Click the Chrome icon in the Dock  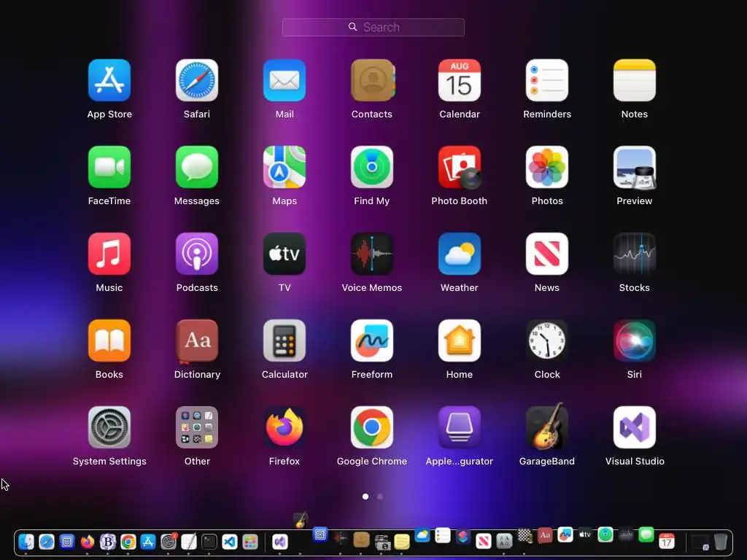tap(128, 542)
